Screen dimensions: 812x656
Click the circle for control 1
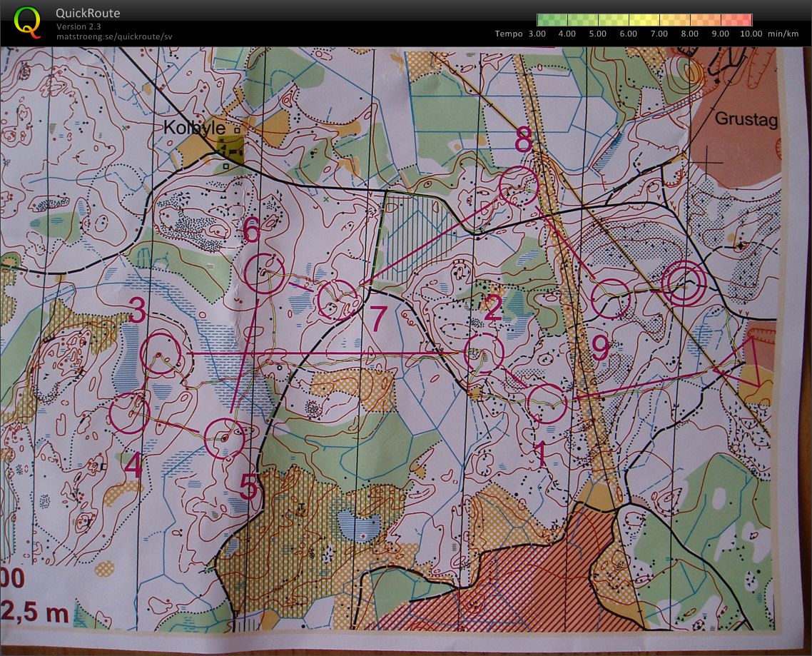pyautogui.click(x=547, y=403)
